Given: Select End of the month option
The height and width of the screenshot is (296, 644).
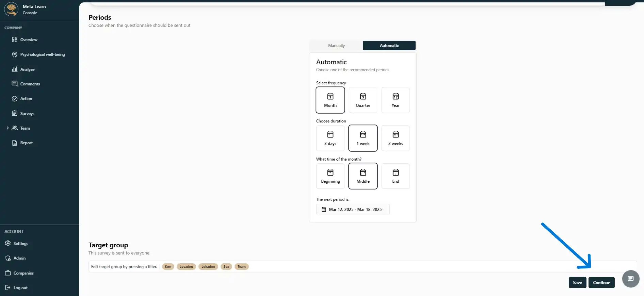Looking at the screenshot, I should tap(396, 176).
